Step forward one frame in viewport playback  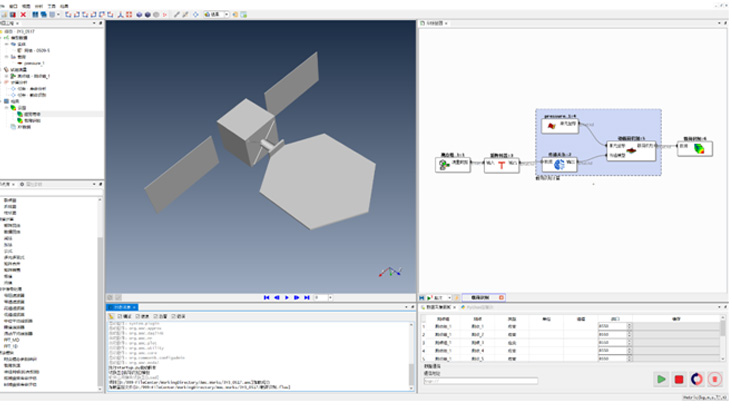(296, 298)
